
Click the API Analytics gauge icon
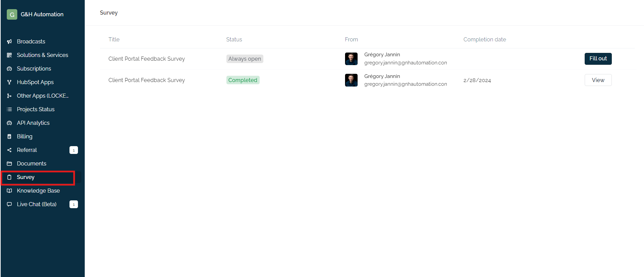click(x=9, y=123)
